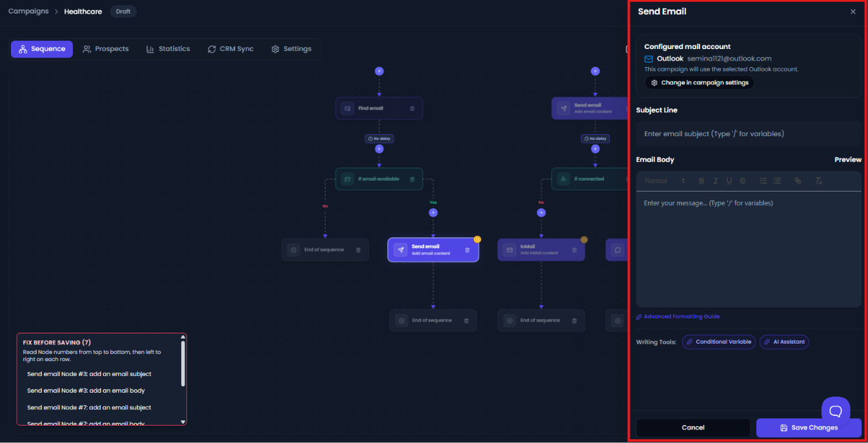Open the Normal text style dropdown
This screenshot has height=443, width=868.
tap(665, 181)
